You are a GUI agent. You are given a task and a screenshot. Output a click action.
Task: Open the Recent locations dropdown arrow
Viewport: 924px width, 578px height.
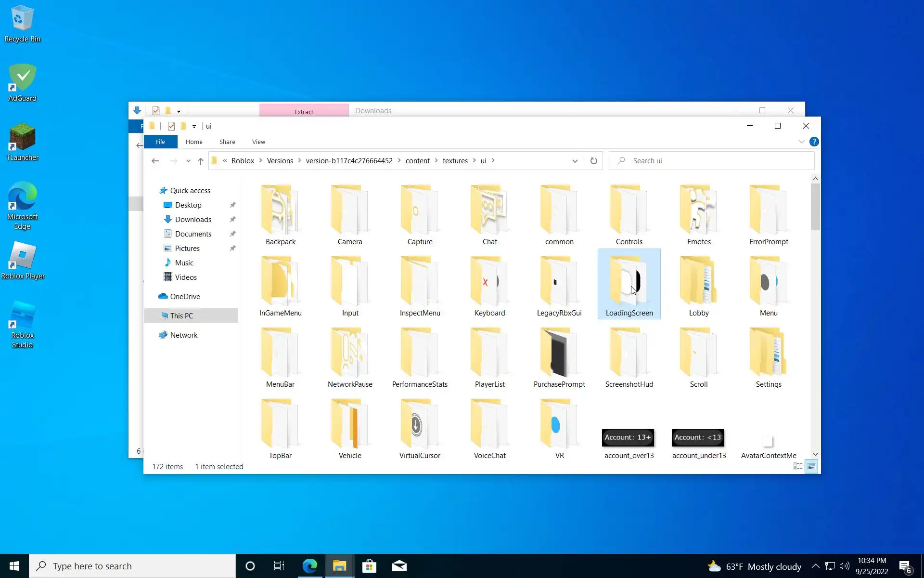click(x=188, y=161)
